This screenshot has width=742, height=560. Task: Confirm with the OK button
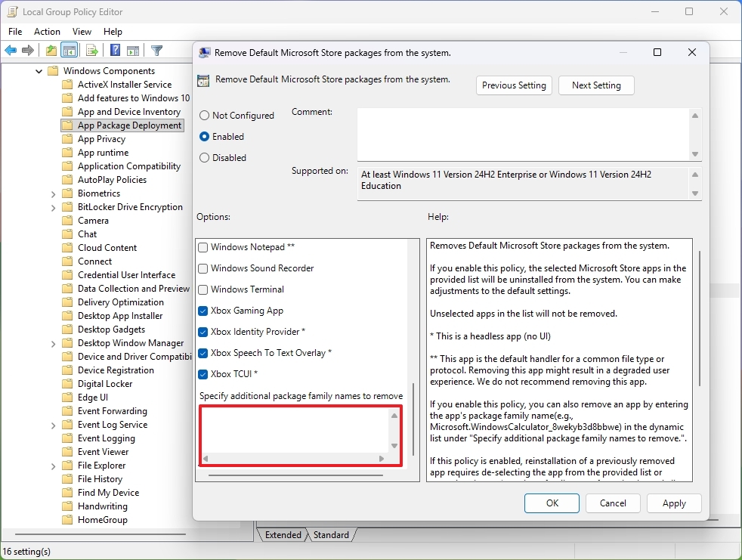pos(552,503)
